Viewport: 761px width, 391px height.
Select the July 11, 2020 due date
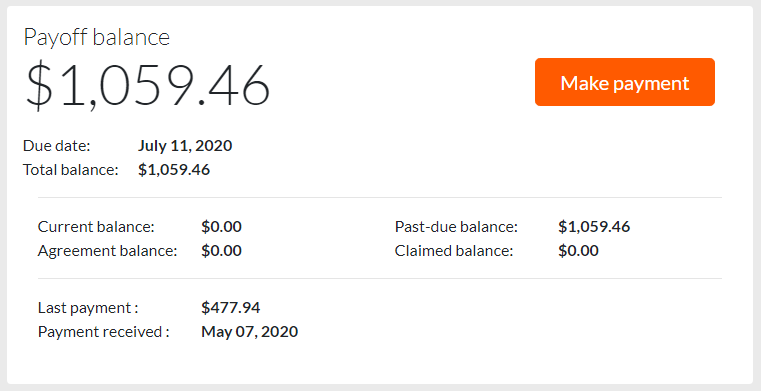pos(185,146)
